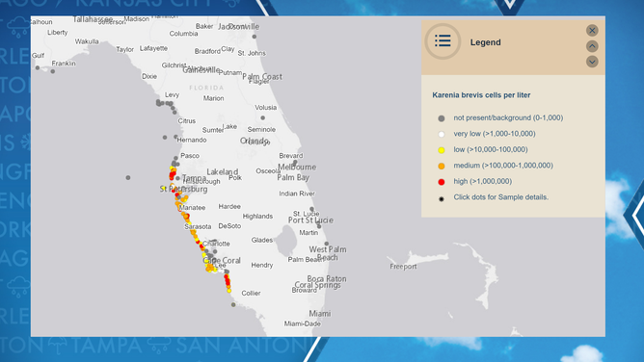Screen dimensions: 644x362
Task: Click the black sample details dot icon
Action: [x=442, y=199]
